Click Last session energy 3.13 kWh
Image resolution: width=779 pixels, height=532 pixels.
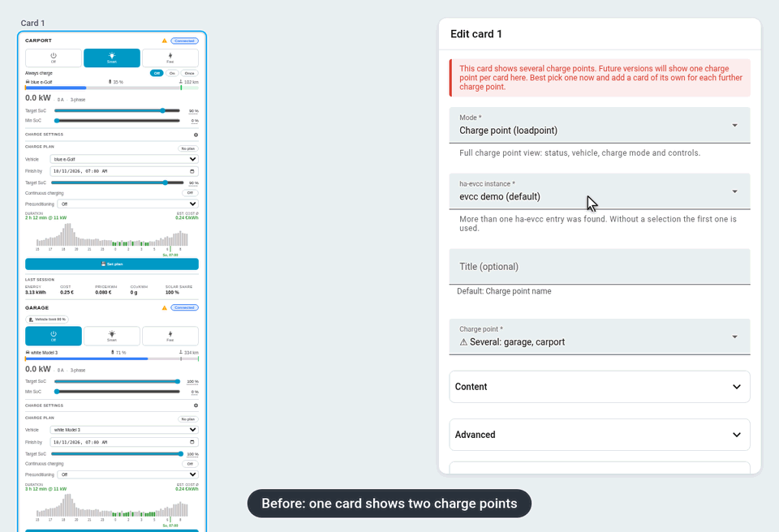coord(35,293)
